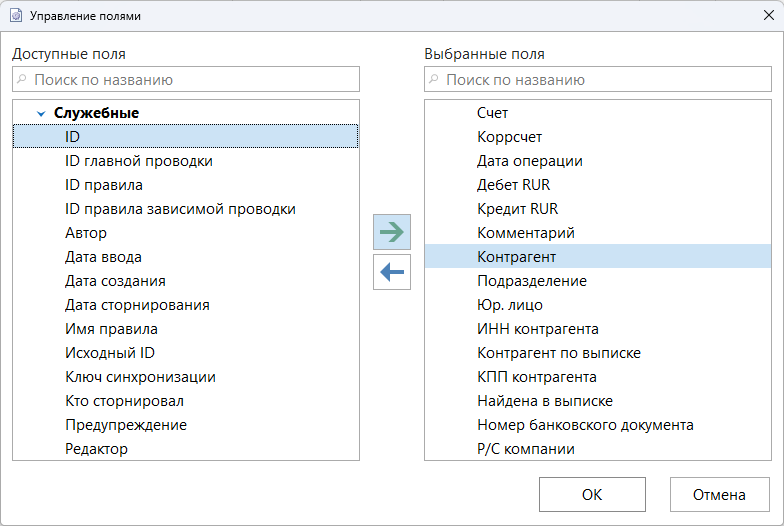Viewport: 784px width, 526px height.
Task: Click the blue left arrow to remove field
Action: click(x=391, y=271)
